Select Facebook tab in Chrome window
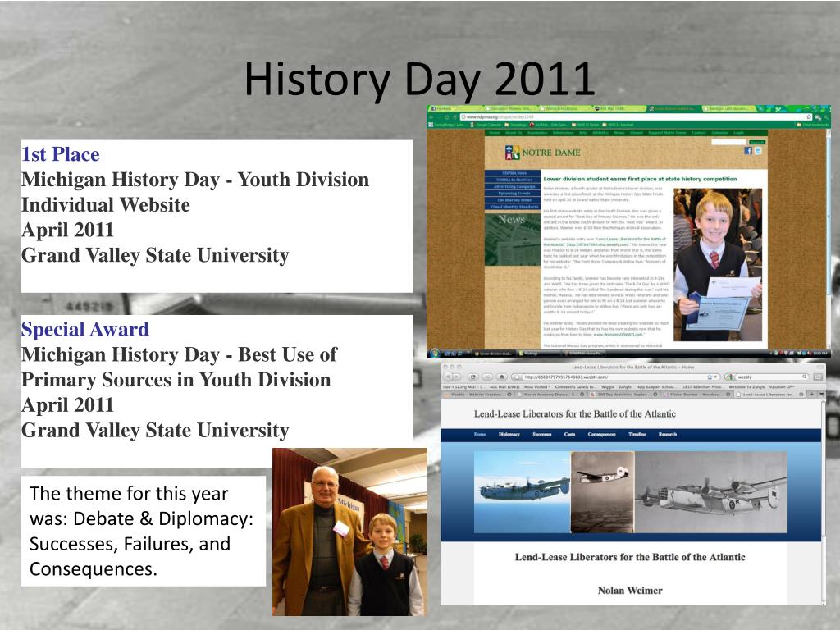 [456, 109]
